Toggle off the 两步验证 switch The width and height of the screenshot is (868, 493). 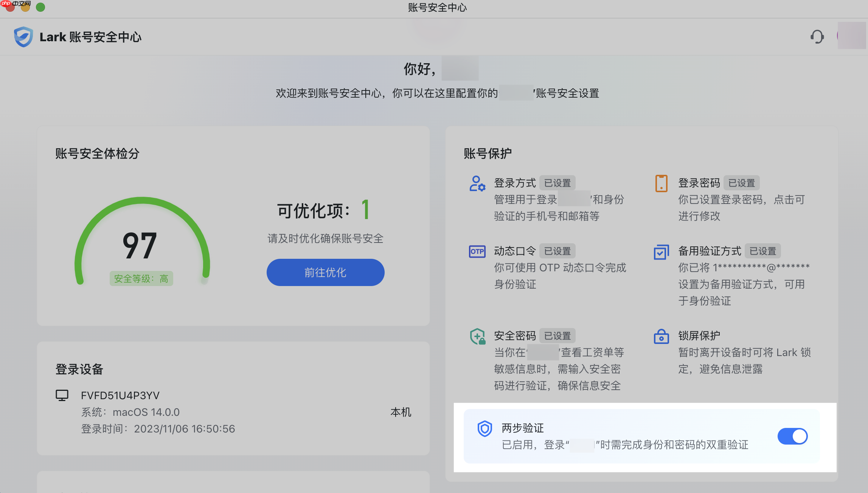point(792,436)
